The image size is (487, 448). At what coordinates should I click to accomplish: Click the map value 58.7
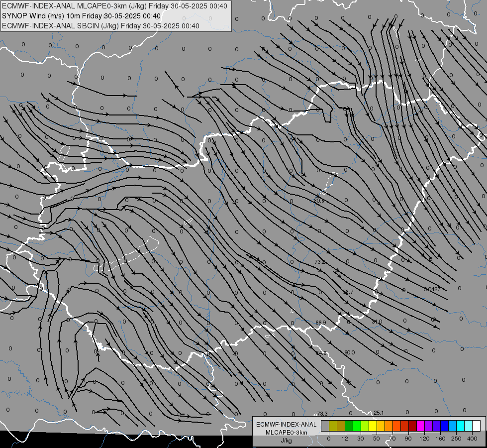348,292
